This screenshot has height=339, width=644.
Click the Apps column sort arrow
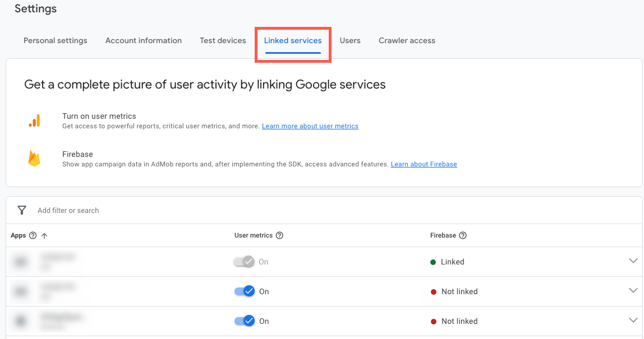click(x=44, y=235)
